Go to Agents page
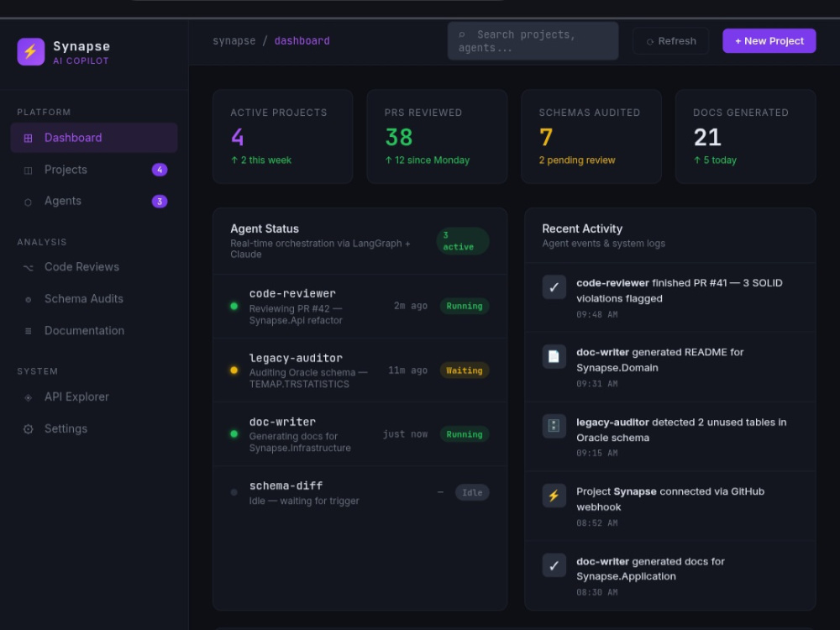Viewport: 840px width, 630px height. pyautogui.click(x=94, y=202)
